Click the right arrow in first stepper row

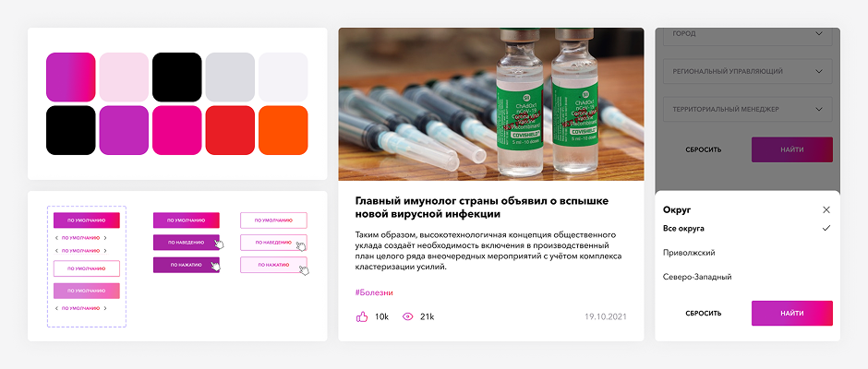click(105, 238)
